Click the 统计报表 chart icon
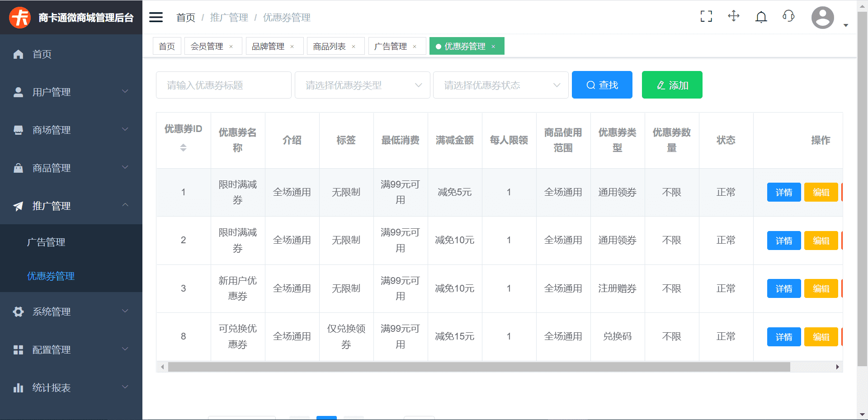 [x=18, y=387]
